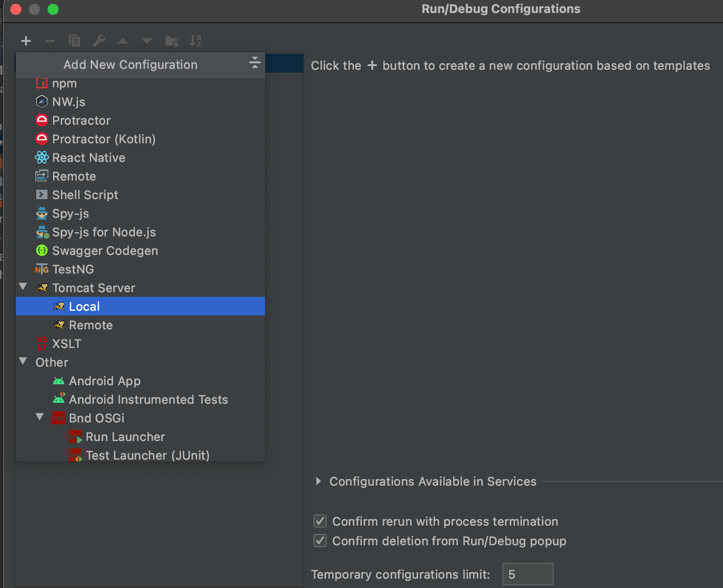Select the NW.js configuration icon
723x588 pixels.
coord(42,101)
